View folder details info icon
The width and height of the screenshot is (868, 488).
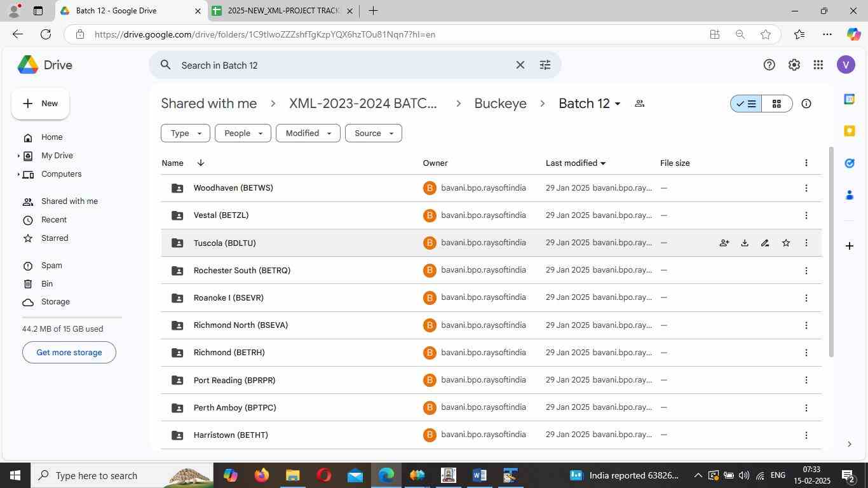pyautogui.click(x=806, y=104)
